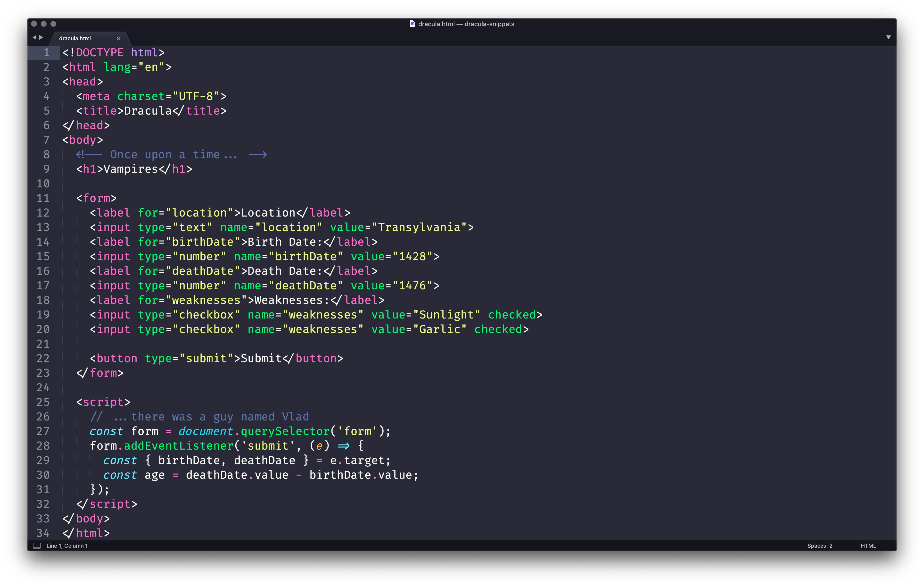
Task: Click the Line 1, Column 1 indicator
Action: tap(67, 545)
